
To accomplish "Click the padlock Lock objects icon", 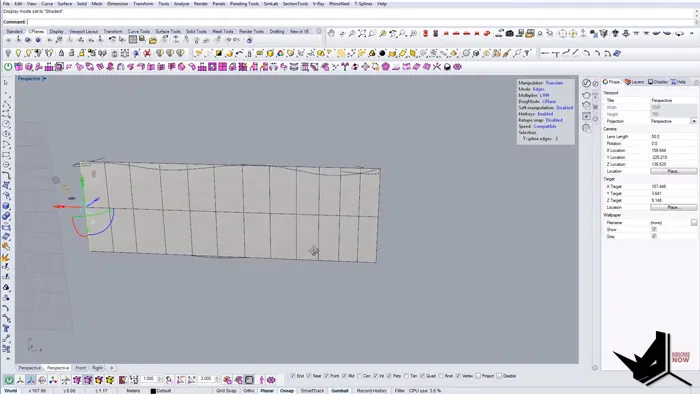I will click(x=62, y=53).
